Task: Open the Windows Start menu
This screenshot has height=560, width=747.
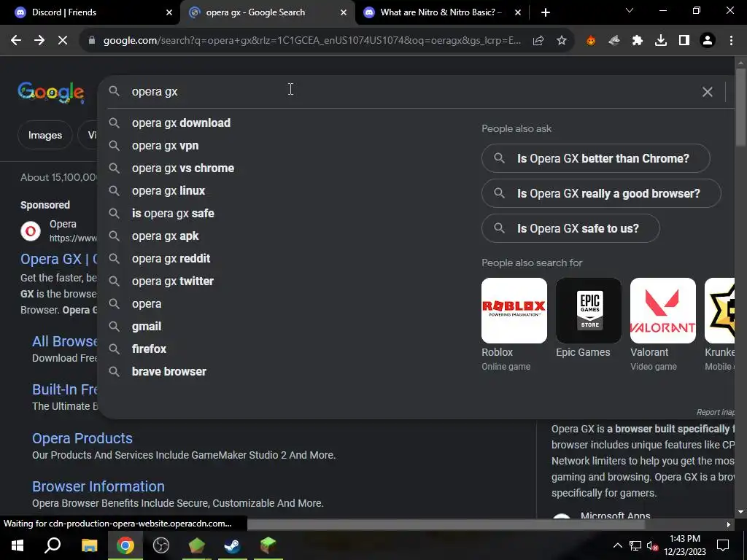Action: pos(18,545)
